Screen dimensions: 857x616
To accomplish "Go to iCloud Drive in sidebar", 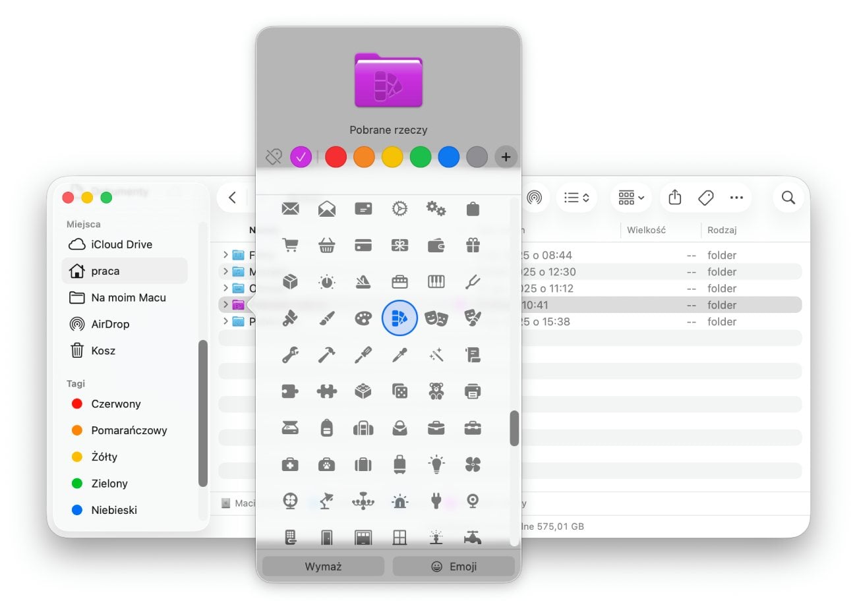I will (121, 244).
